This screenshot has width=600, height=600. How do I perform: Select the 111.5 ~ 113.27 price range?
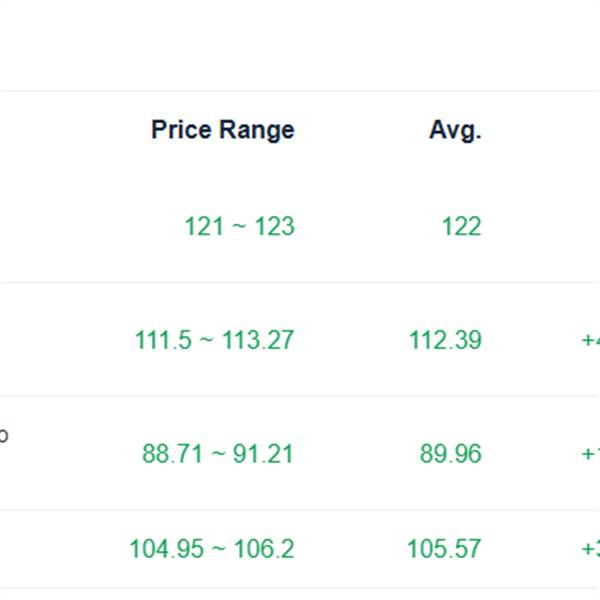point(214,340)
